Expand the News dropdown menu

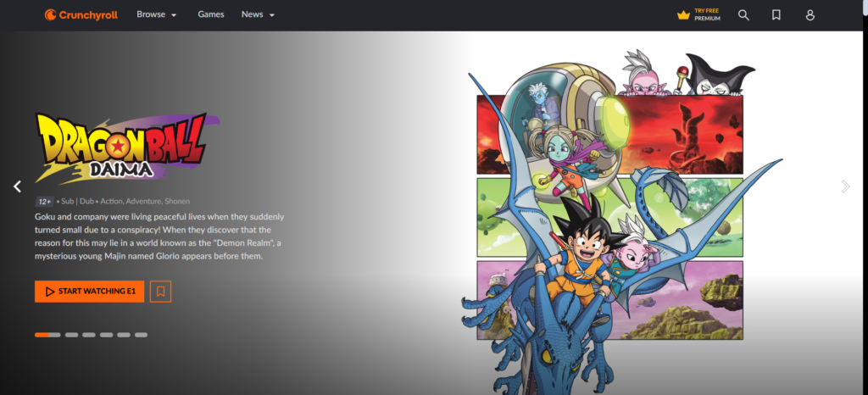tap(258, 15)
